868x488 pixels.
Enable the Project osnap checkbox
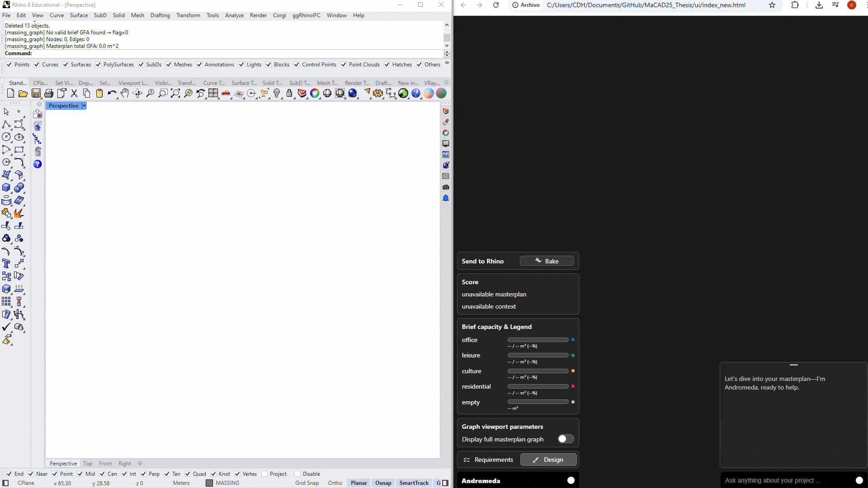[264, 474]
